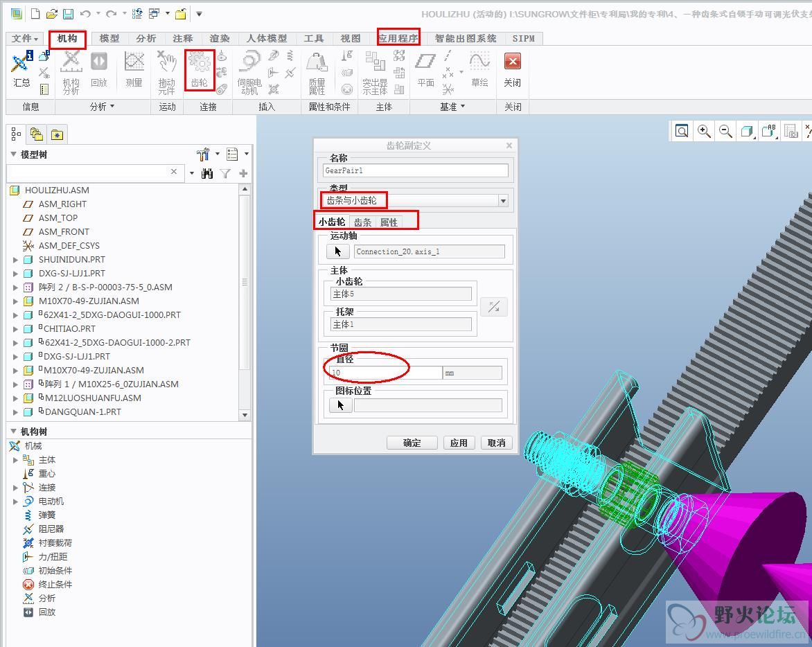This screenshot has height=647, width=812.
Task: Expand 电动机 node in mechanism tree
Action: coord(15,502)
